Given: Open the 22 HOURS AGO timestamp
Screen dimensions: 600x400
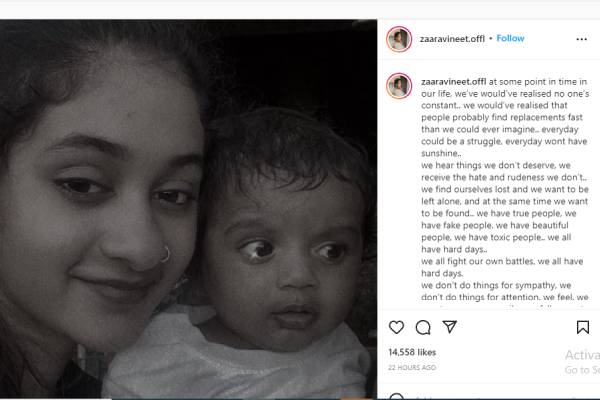Looking at the screenshot, I should 412,367.
